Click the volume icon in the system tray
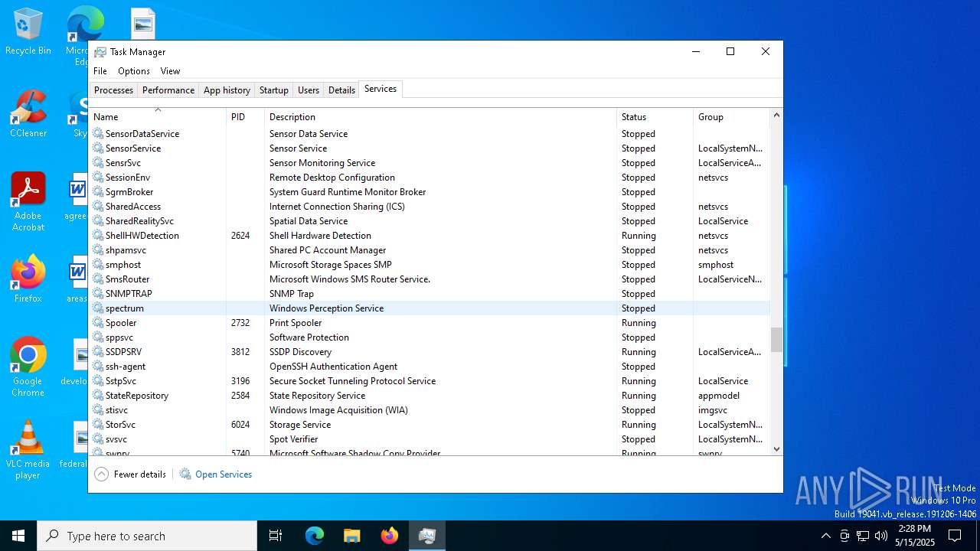The height and width of the screenshot is (551, 980). [x=881, y=536]
